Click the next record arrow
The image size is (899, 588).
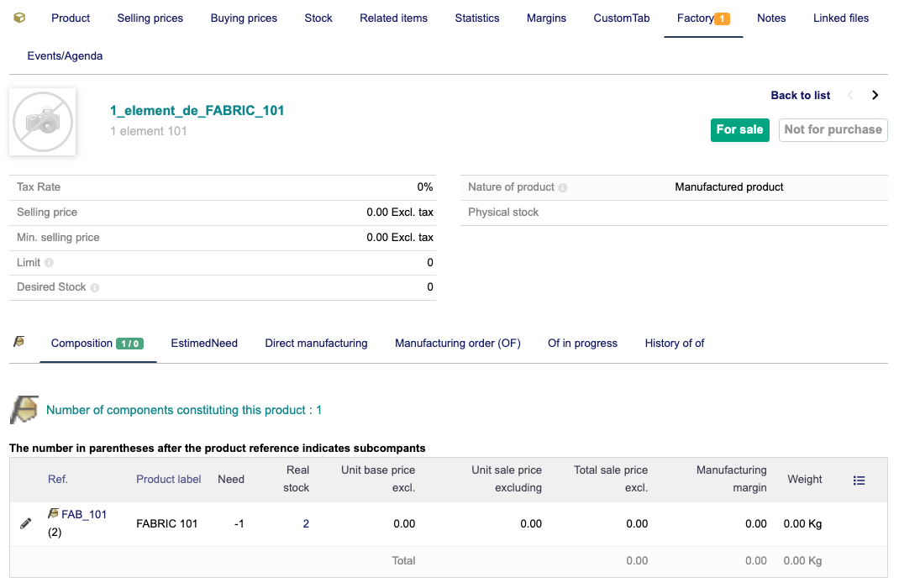875,95
